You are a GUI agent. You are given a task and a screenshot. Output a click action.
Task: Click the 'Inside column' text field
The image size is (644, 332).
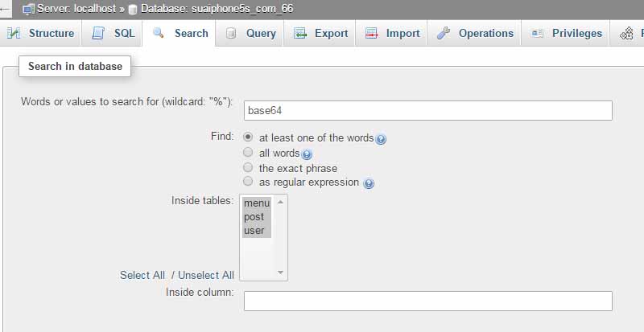click(x=427, y=301)
